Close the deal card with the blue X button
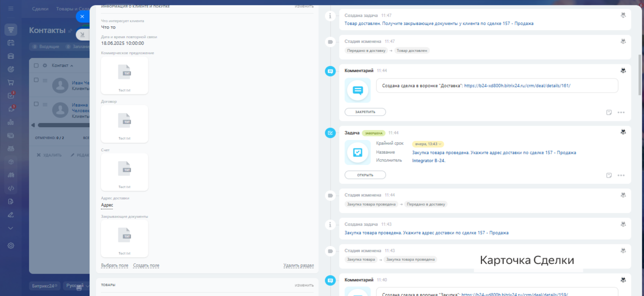This screenshot has height=296, width=644. click(x=82, y=16)
